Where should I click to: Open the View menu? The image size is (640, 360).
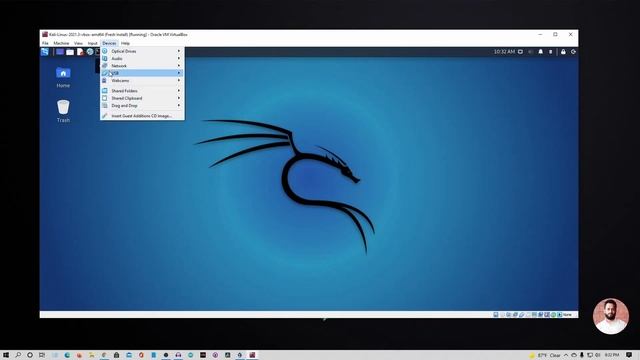(78, 43)
